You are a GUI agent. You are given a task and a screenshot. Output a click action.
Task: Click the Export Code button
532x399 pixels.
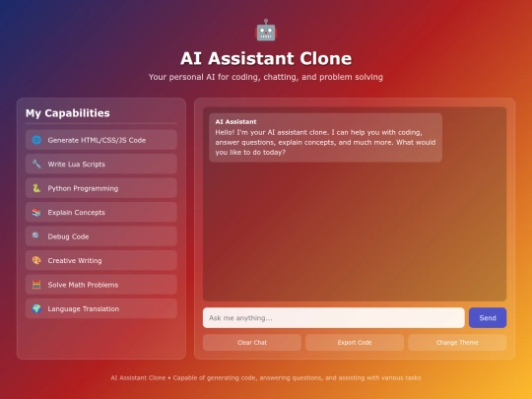[355, 342]
